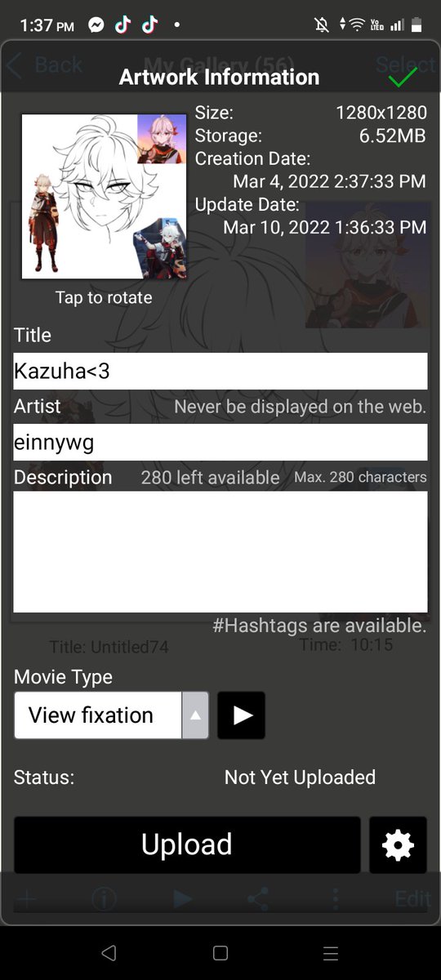Open Android recent apps menu icon
This screenshot has width=441, height=980.
tap(331, 953)
